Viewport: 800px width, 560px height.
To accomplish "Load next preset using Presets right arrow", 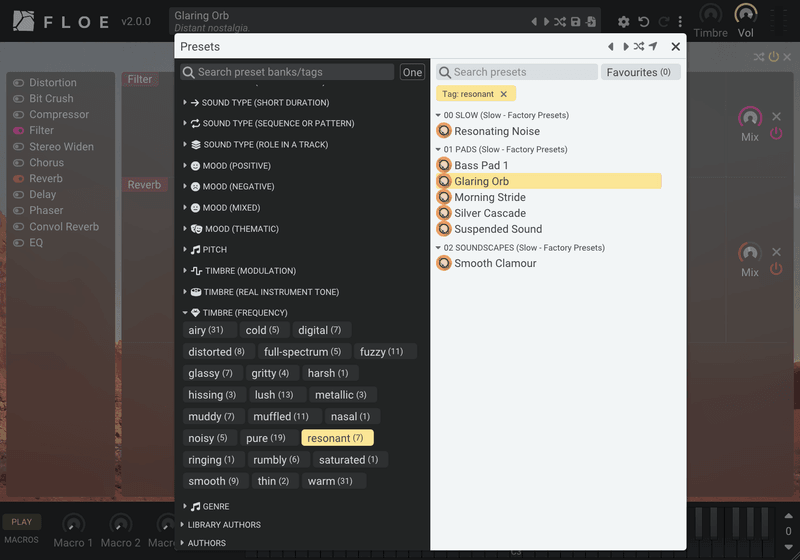I will click(x=626, y=46).
